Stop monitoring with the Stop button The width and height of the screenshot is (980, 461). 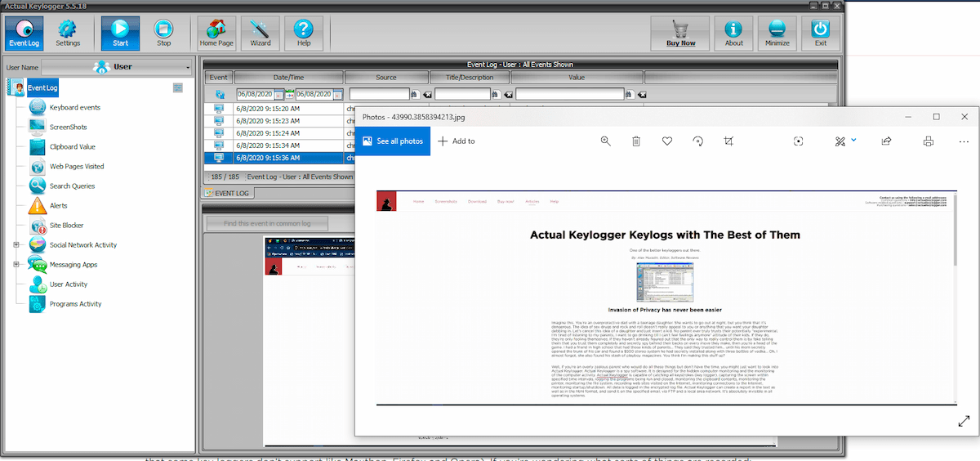[x=163, y=34]
